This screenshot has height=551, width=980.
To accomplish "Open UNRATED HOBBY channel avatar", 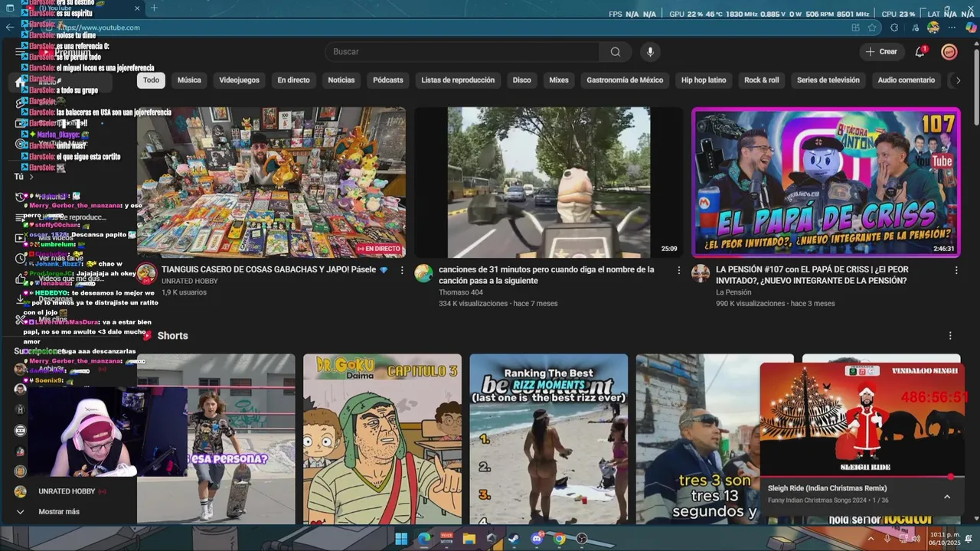I will point(147,273).
